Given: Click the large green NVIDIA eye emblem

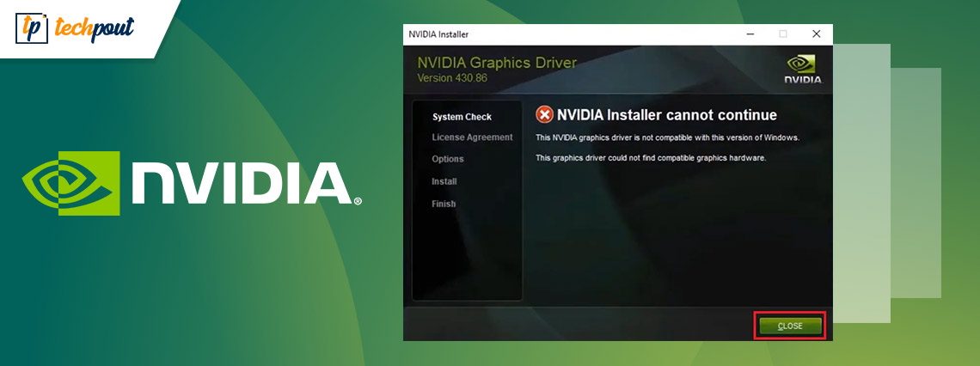Looking at the screenshot, I should [65, 183].
